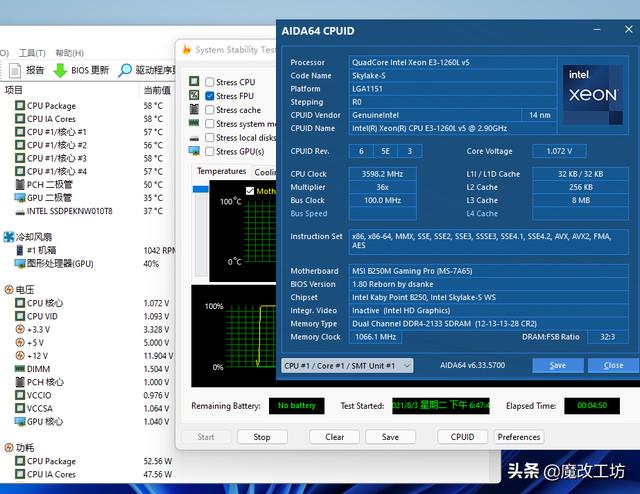
Task: Enable the Stress system memory checkbox
Action: pos(209,124)
